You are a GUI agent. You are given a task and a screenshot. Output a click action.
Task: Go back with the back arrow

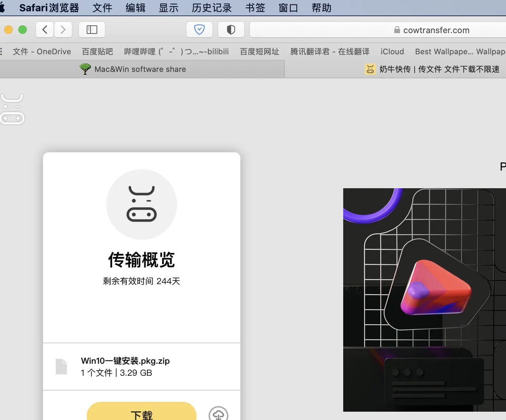(45, 30)
